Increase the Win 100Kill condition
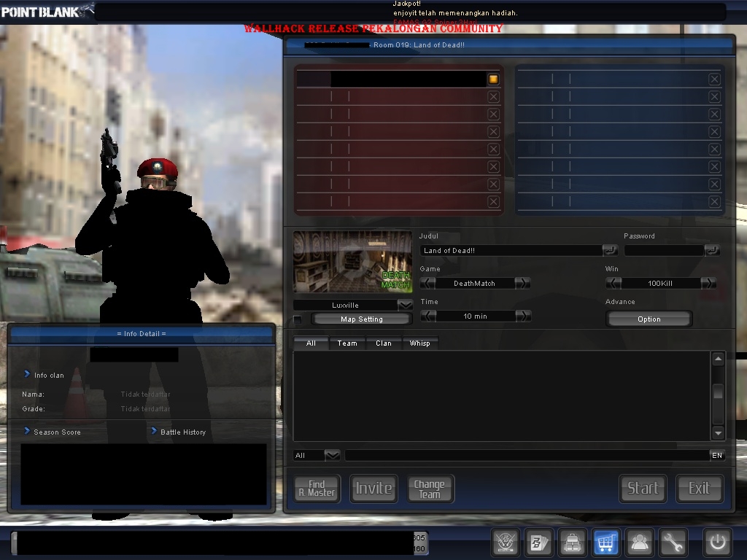Viewport: 747px width, 560px height. coord(708,284)
